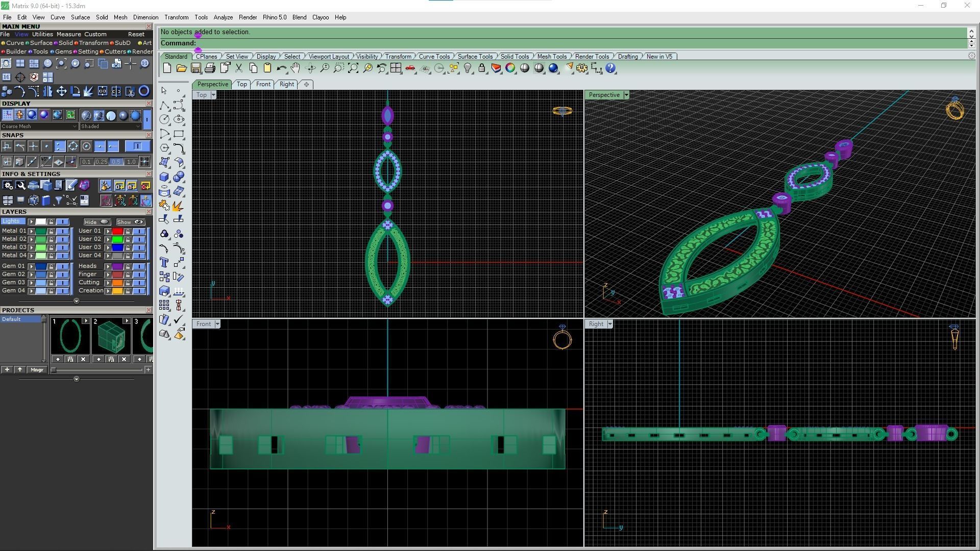
Task: Toggle visibility bar of Gem 01 layer
Action: pyautogui.click(x=63, y=266)
